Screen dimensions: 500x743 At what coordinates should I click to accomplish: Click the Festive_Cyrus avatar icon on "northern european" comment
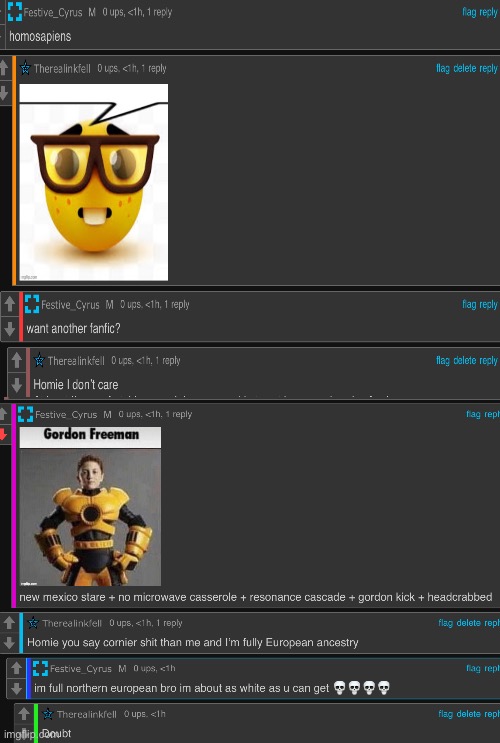(x=40, y=668)
